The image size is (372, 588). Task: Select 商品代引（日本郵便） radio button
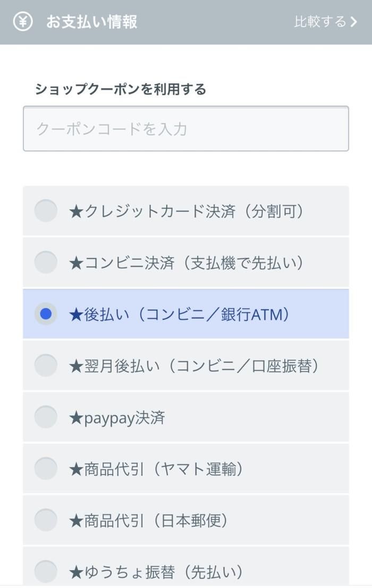coord(46,520)
